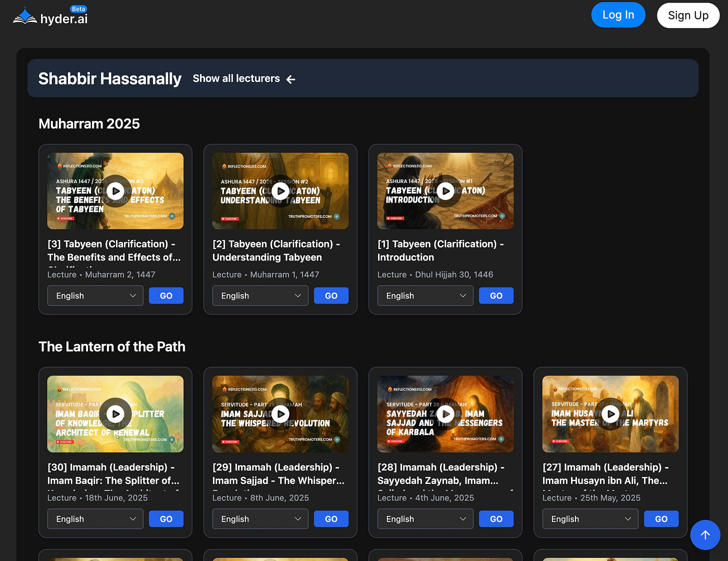
Task: Click the '18th June, 2025' date text
Action: pos(116,498)
